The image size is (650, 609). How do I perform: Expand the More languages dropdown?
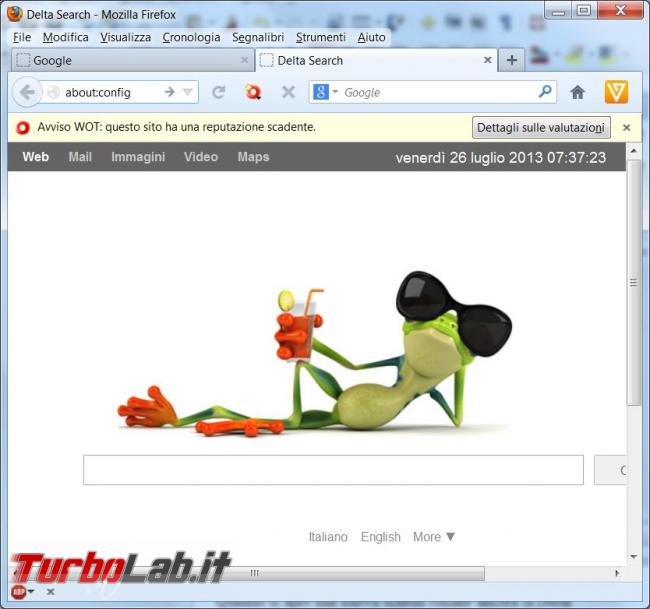[434, 537]
